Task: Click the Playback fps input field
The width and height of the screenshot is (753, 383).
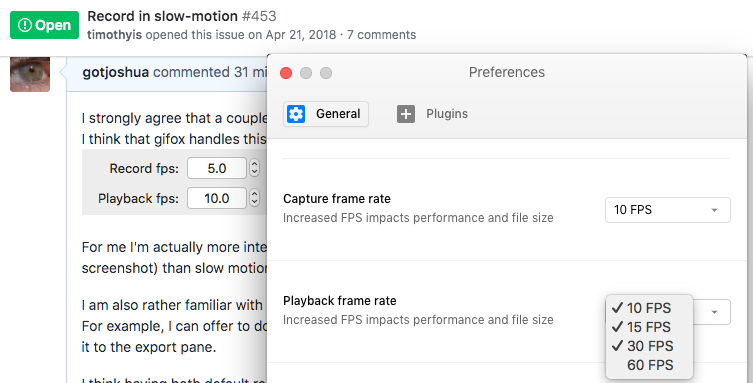Action: [217, 198]
